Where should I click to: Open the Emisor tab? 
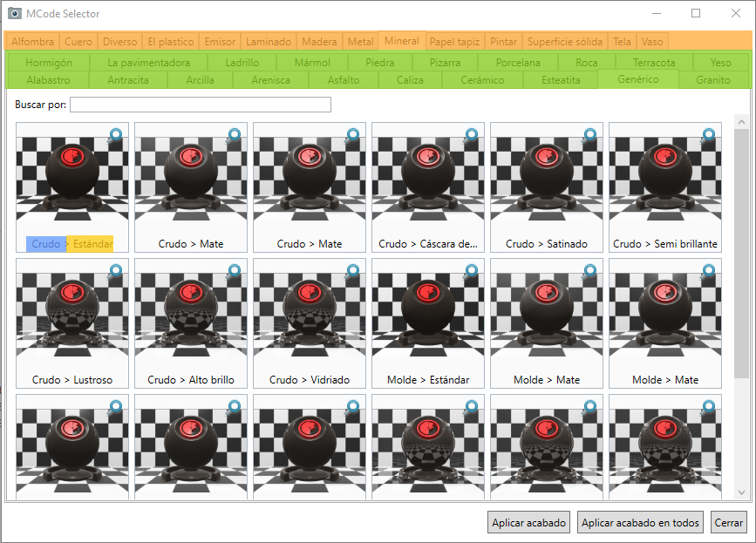[x=220, y=42]
